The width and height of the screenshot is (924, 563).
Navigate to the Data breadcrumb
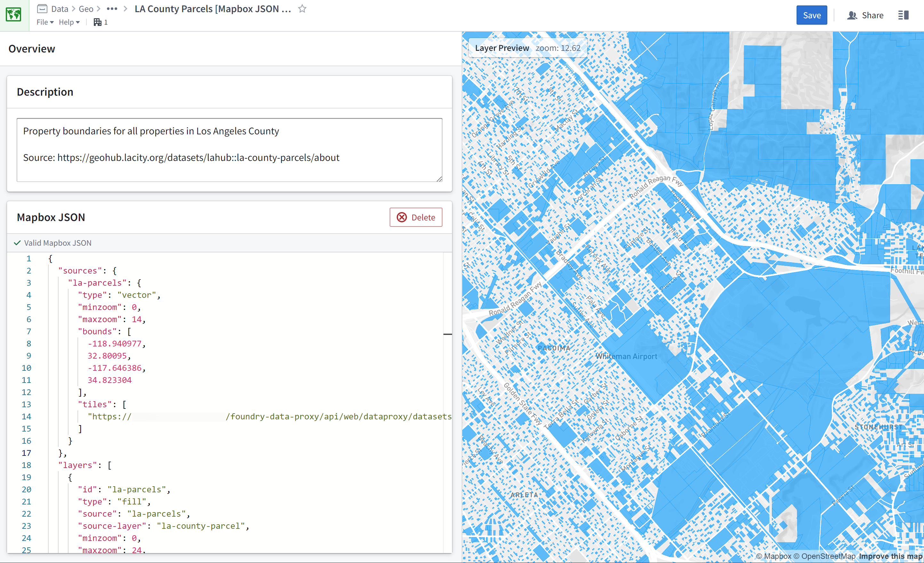click(60, 9)
